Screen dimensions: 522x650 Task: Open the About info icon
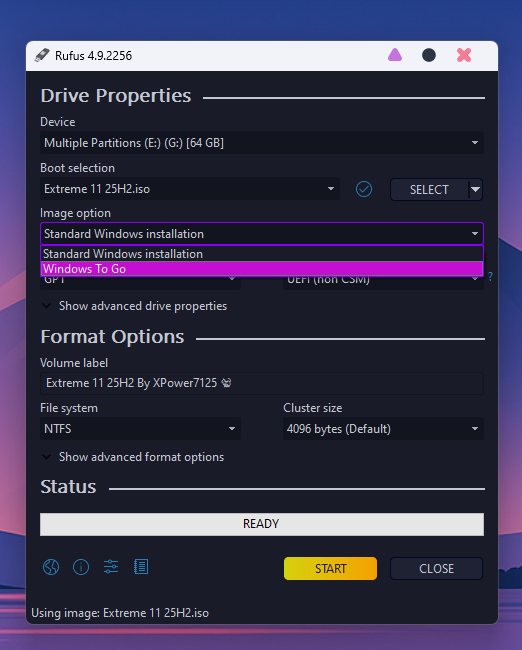[x=81, y=567]
